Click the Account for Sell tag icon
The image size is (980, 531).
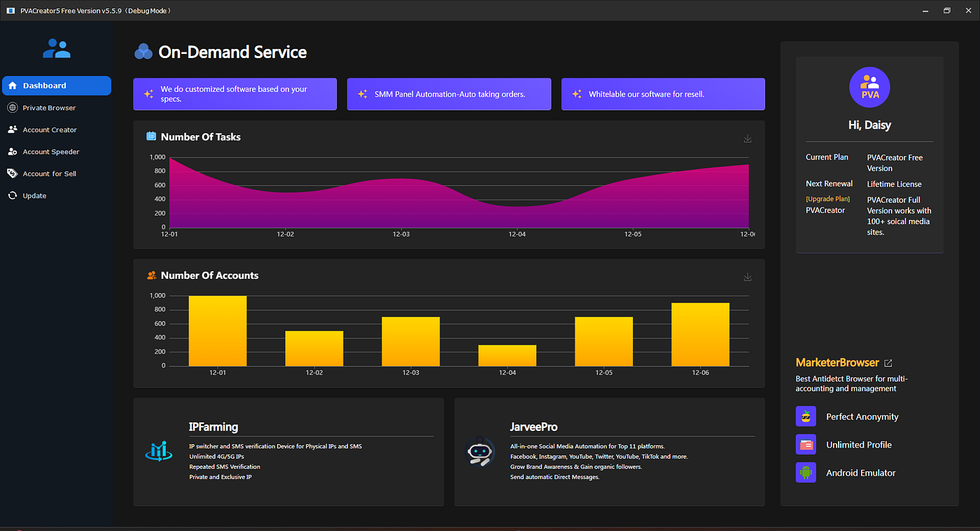tap(12, 174)
